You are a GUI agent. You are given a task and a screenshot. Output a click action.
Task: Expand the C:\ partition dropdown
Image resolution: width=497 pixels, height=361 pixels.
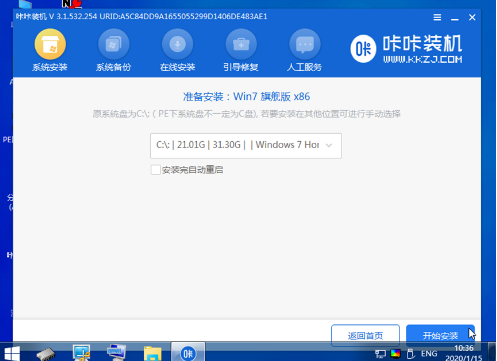click(x=246, y=146)
